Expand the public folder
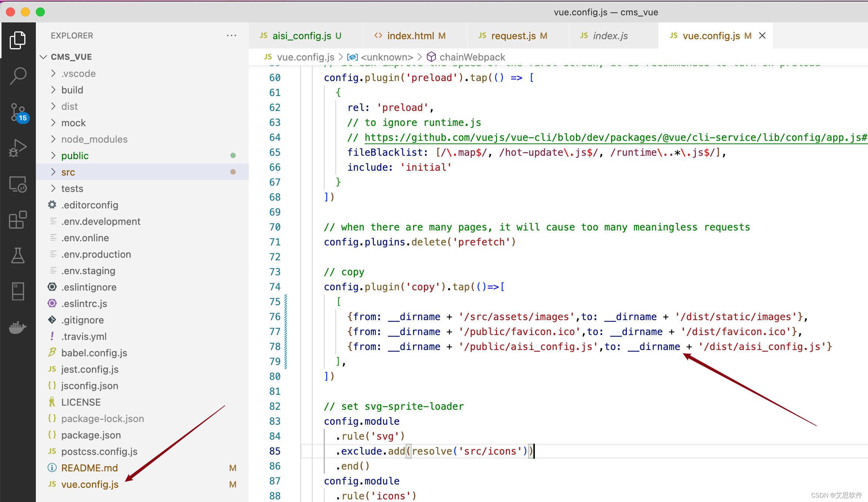This screenshot has width=868, height=502. (x=75, y=156)
